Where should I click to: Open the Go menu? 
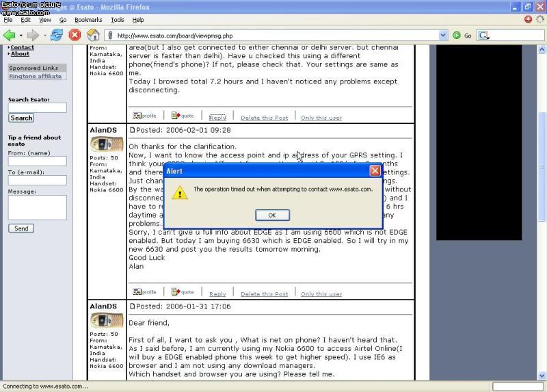[63, 20]
